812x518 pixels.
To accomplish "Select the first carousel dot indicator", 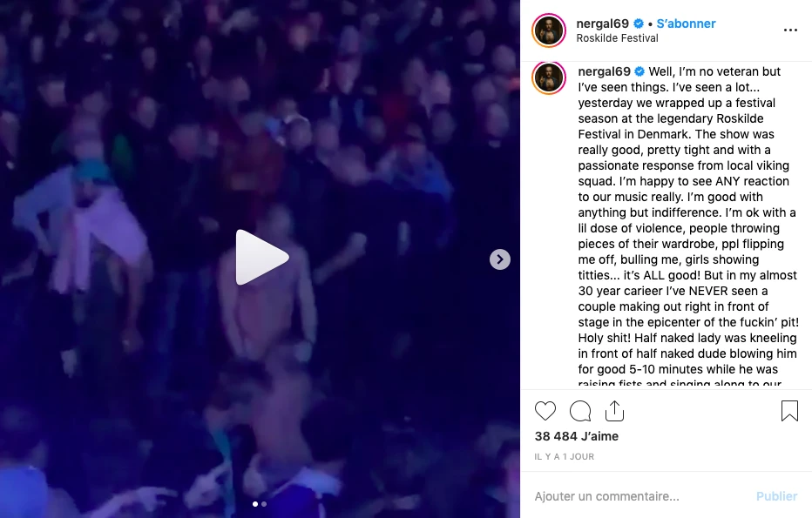I will click(254, 504).
